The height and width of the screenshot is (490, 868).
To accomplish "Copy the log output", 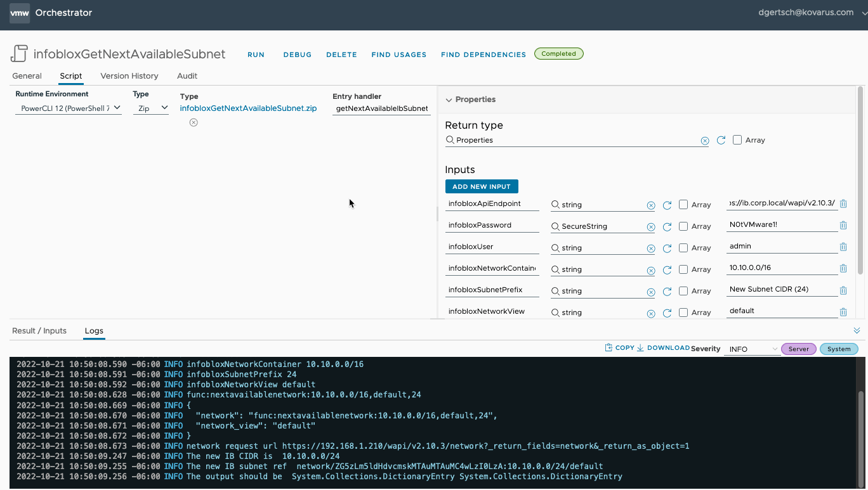I will click(620, 348).
